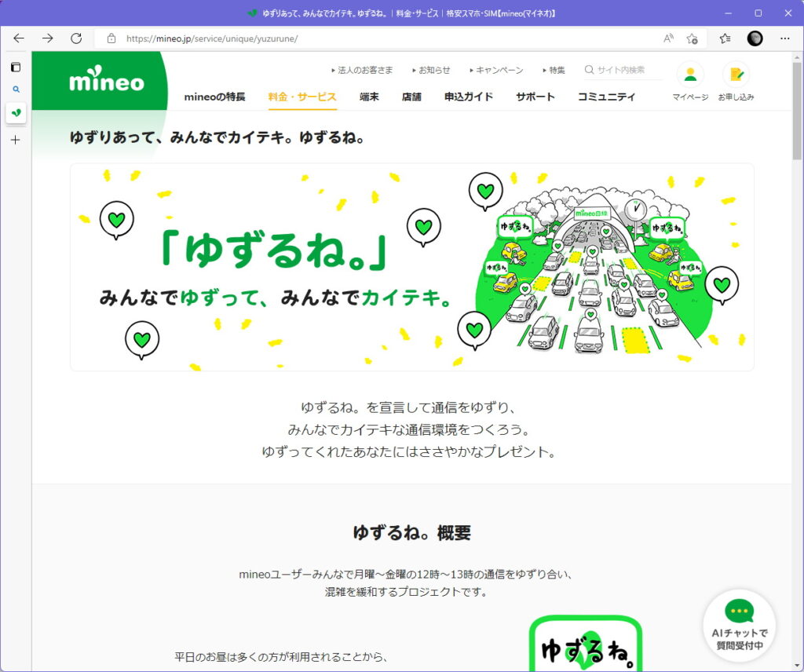Viewport: 804px width, 672px height.
Task: Click the text ゆずってくれたあなたにはささやかなプレゼント。
Action: pyautogui.click(x=408, y=451)
